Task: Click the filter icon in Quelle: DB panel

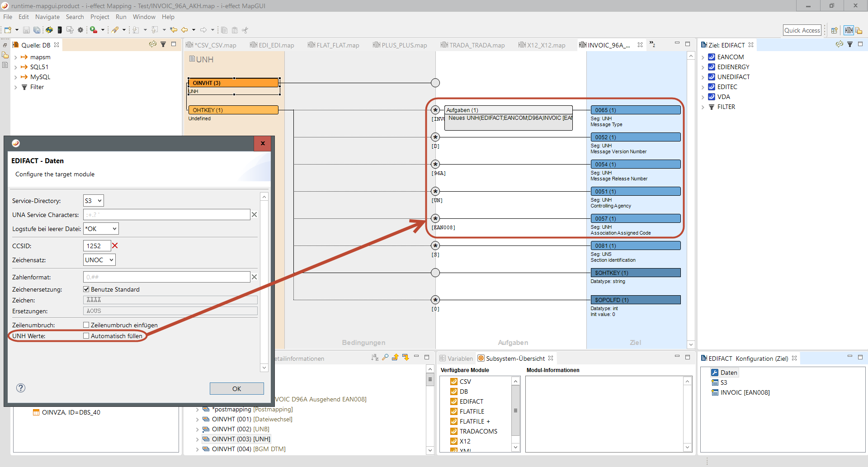Action: pos(163,44)
